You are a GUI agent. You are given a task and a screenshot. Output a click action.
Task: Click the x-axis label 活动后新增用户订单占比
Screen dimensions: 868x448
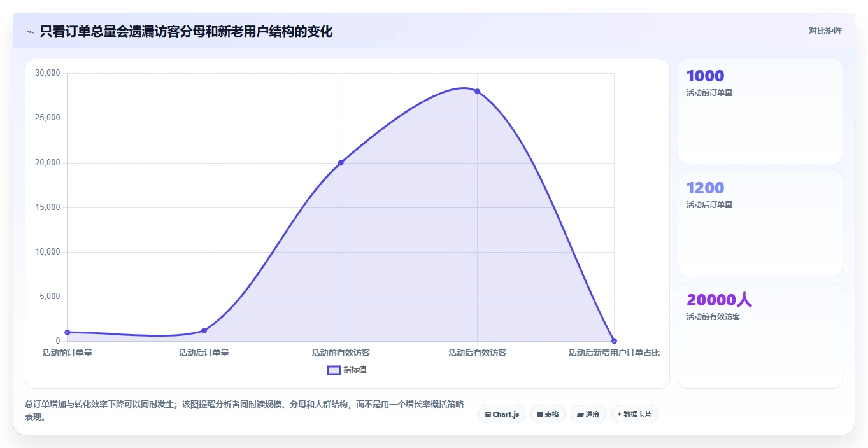(614, 353)
